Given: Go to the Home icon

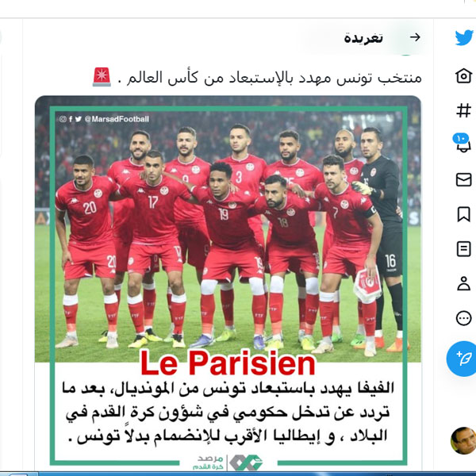Looking at the screenshot, I should [x=463, y=75].
